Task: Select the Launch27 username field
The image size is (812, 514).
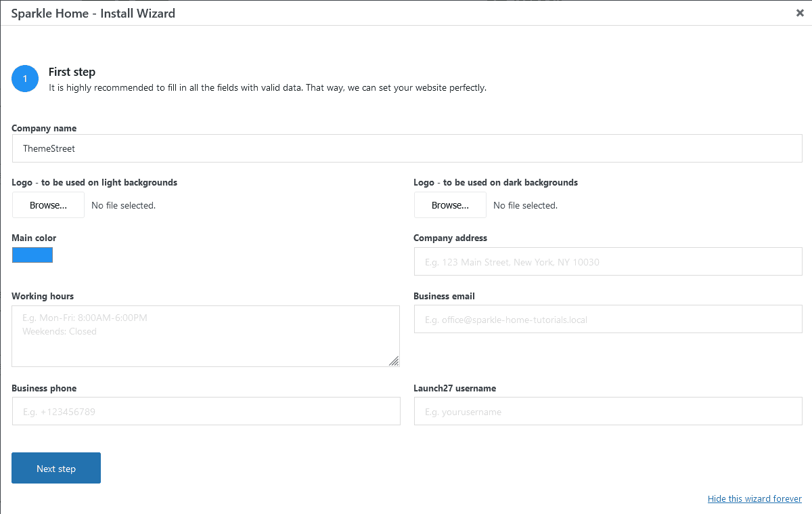Action: coord(607,411)
